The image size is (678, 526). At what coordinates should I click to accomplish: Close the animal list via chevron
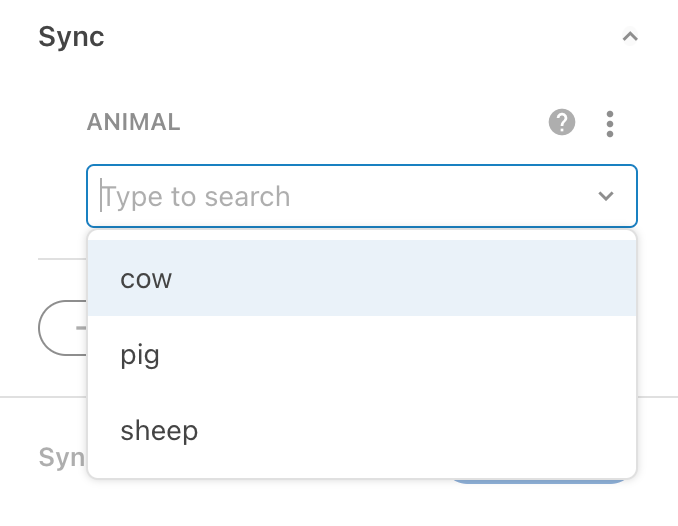tap(606, 196)
